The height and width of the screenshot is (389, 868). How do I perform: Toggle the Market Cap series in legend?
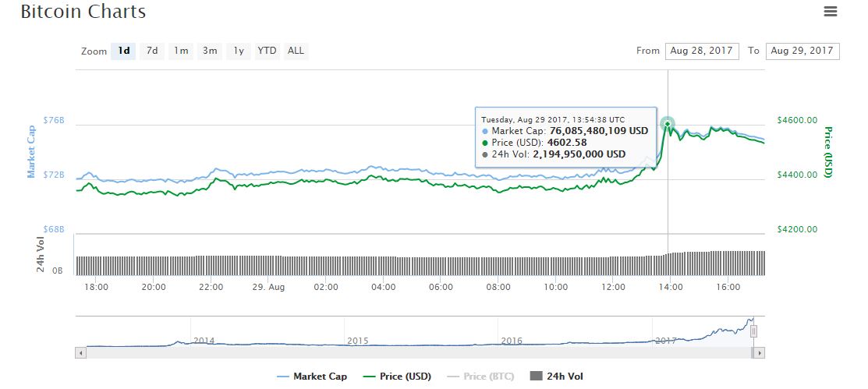312,377
